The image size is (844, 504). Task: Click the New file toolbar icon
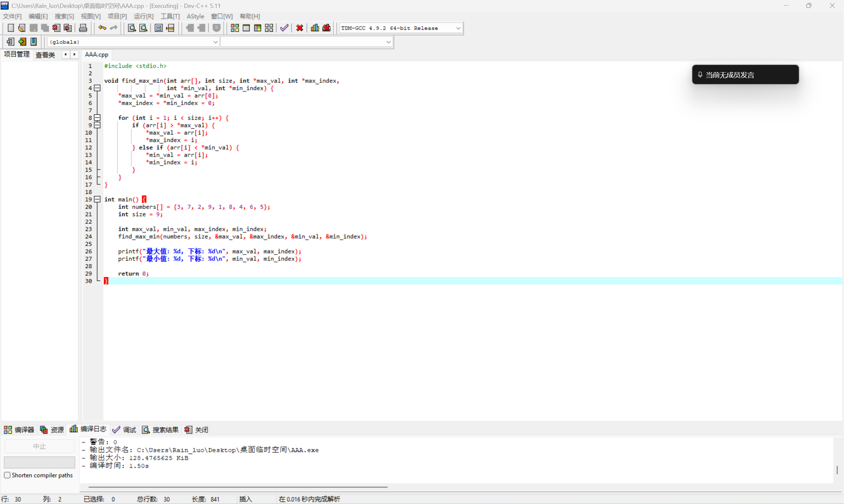tap(11, 28)
